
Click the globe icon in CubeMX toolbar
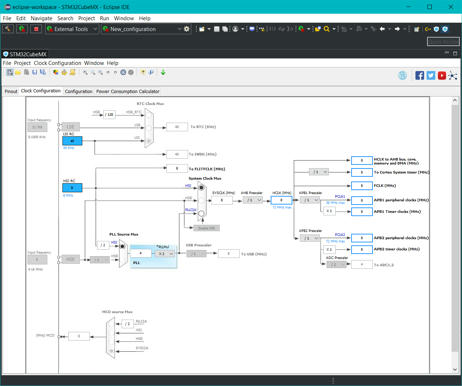point(402,75)
